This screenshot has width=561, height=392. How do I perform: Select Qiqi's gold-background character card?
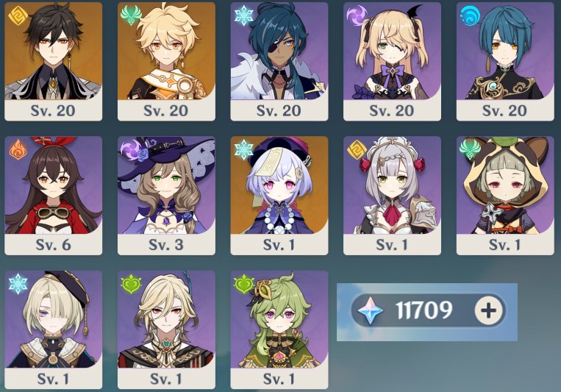pos(279,196)
